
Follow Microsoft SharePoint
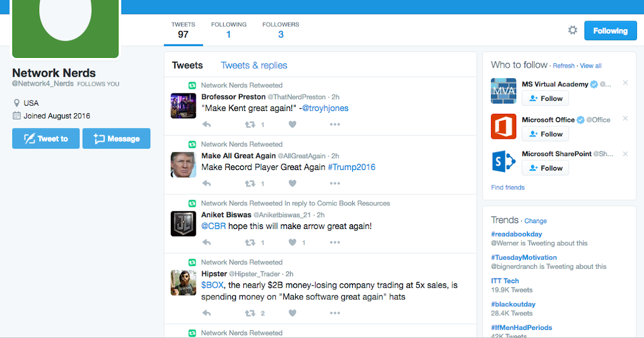(x=545, y=167)
